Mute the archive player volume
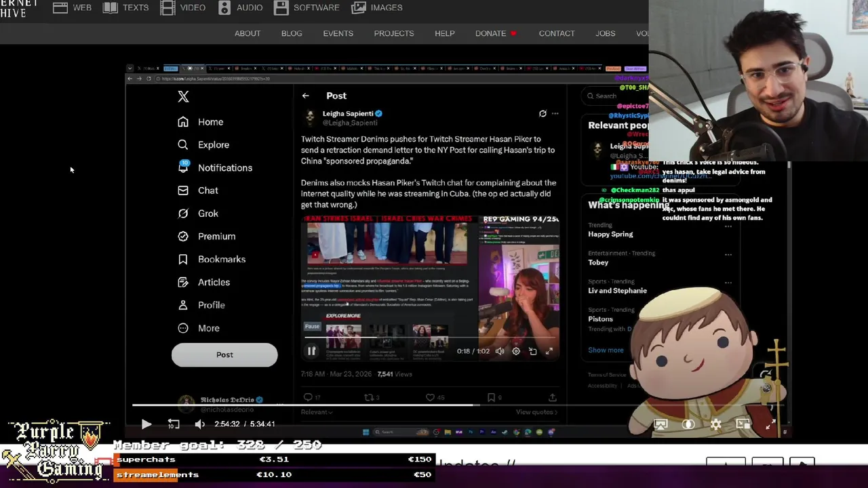Image resolution: width=868 pixels, height=488 pixels. click(200, 424)
